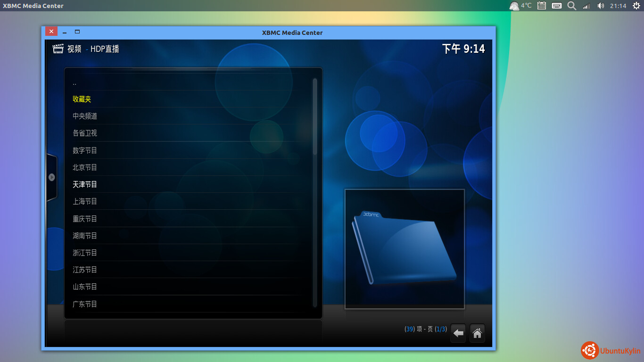Click the home icon button
Screen dimensions: 644x362
click(x=477, y=333)
